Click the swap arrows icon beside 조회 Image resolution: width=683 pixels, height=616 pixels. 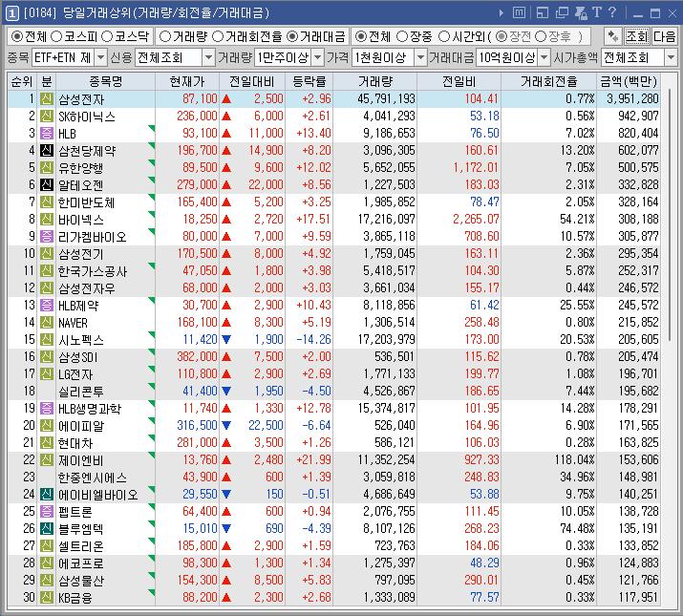click(x=613, y=36)
